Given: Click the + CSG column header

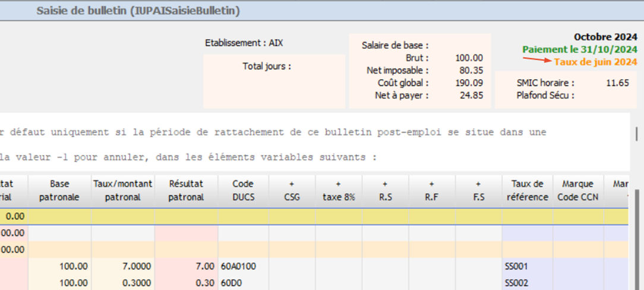Looking at the screenshot, I should [292, 191].
